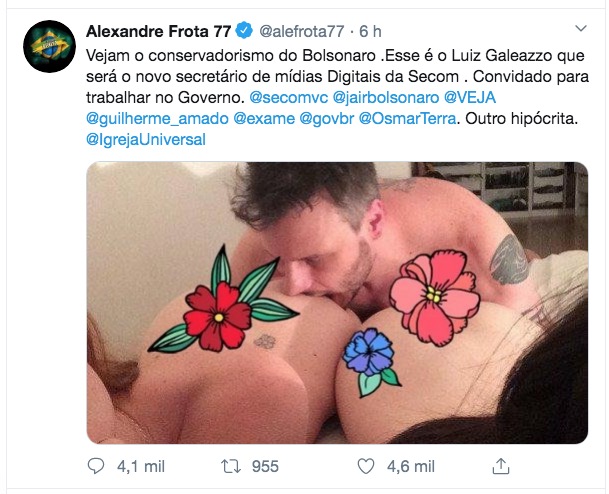Open the @OsmarTerra mention
Viewport: 609px width, 494px height.
pos(407,118)
